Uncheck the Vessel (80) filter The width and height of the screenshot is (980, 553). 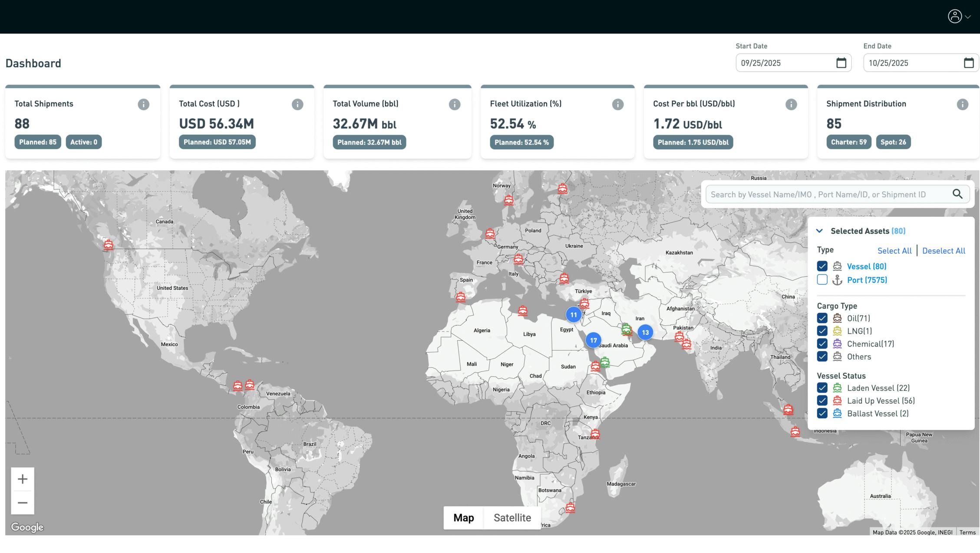pos(822,266)
